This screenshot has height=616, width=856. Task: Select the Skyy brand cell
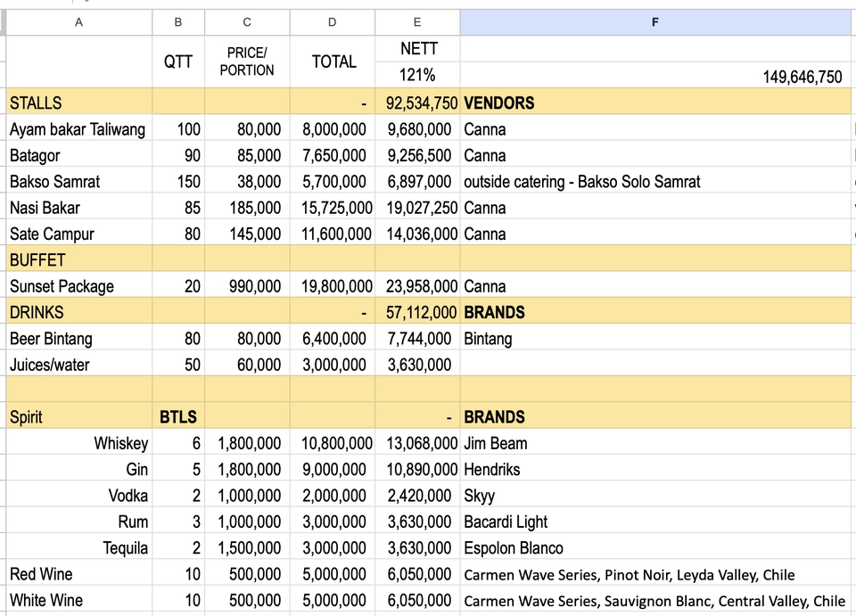[x=655, y=495]
